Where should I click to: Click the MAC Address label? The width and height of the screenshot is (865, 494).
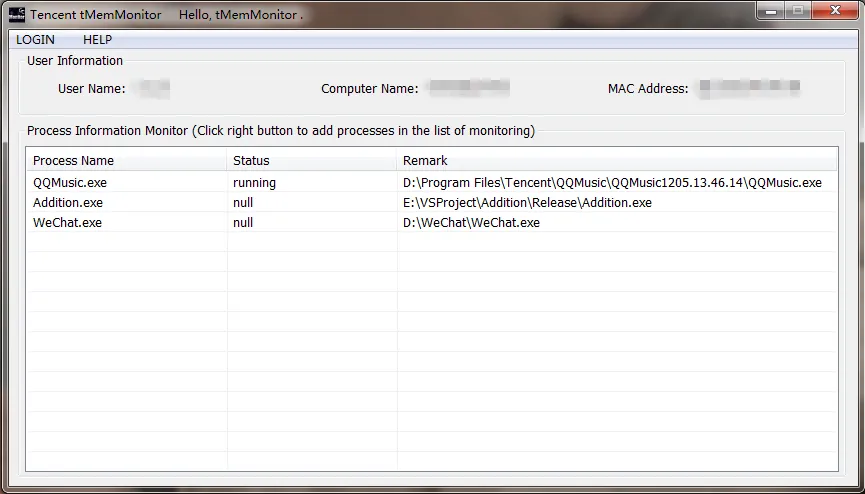pyautogui.click(x=648, y=88)
